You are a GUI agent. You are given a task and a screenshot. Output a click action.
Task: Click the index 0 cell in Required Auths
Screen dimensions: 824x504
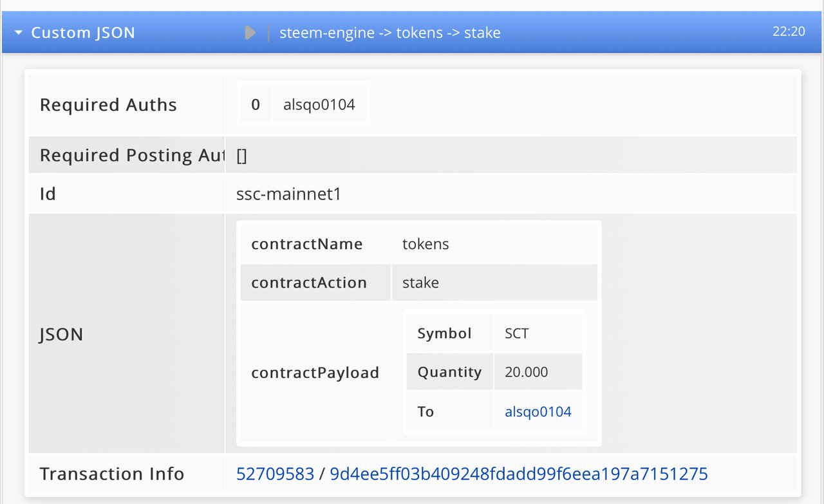coord(256,104)
